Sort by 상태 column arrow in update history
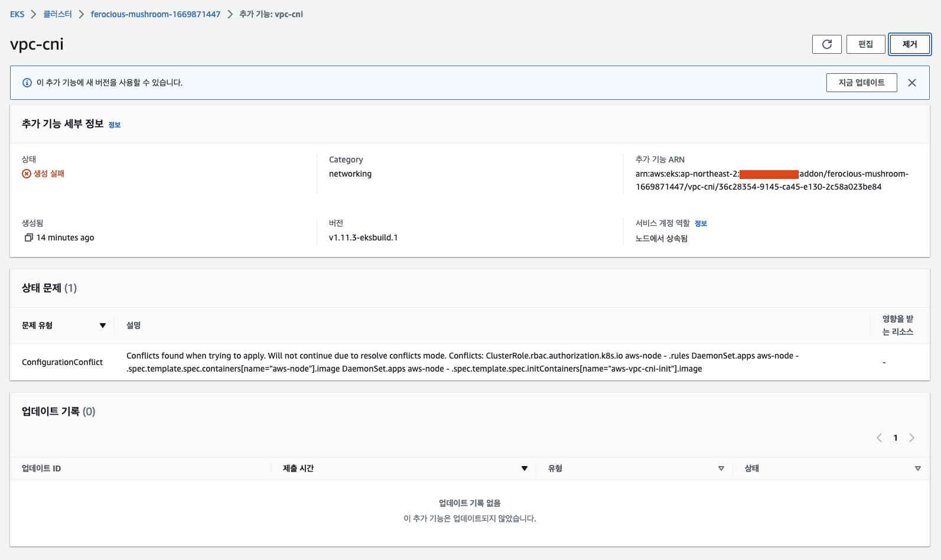Image resolution: width=941 pixels, height=560 pixels. 918,468
